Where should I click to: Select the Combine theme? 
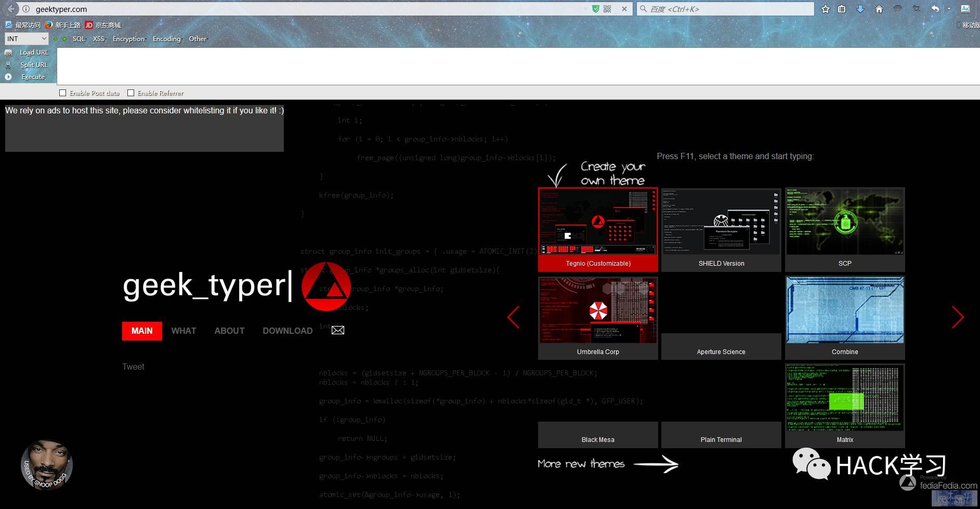845,318
